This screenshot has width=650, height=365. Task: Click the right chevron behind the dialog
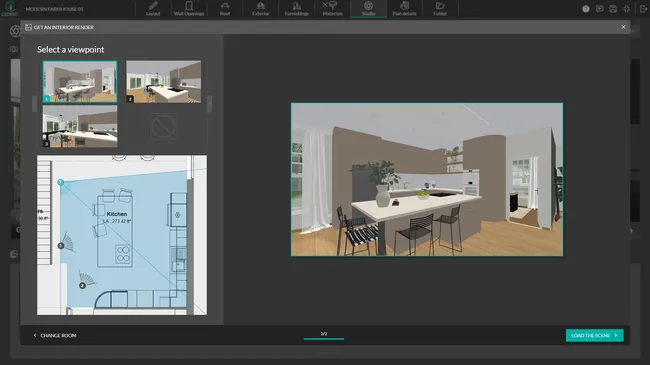(631, 231)
